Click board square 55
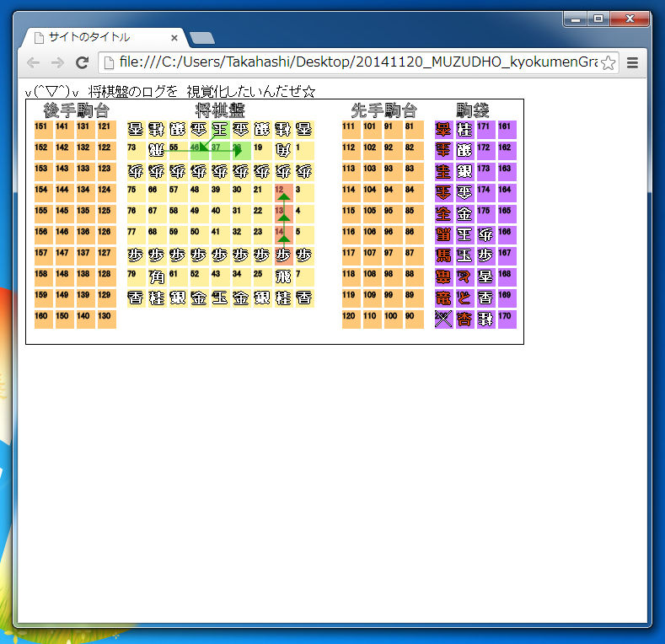665x644 pixels. pos(178,151)
